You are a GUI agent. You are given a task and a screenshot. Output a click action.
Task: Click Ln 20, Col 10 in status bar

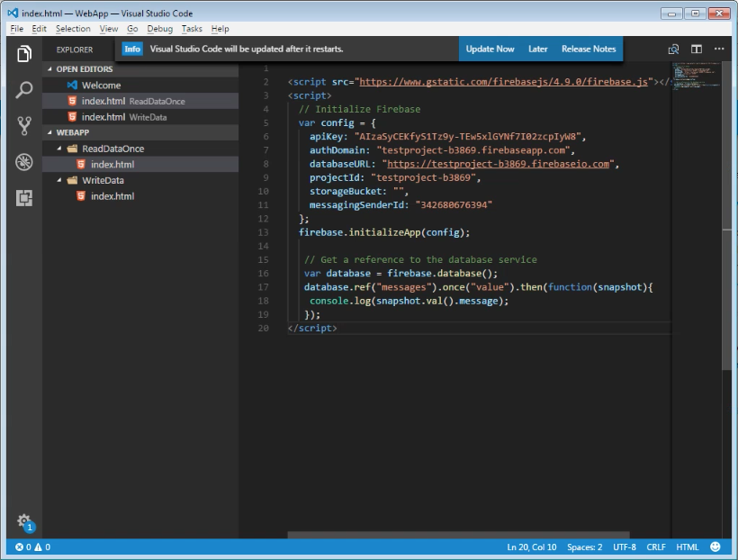(x=531, y=546)
